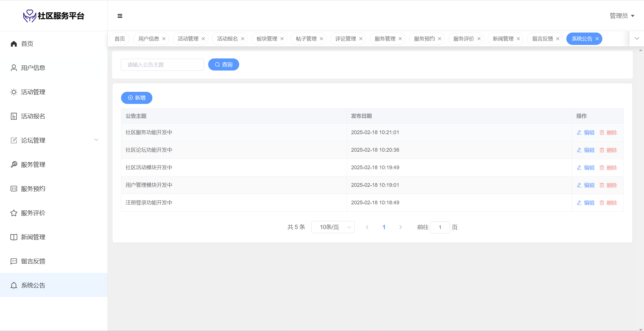Click the 查询 search button
Viewport: 644px width, 331px height.
pyautogui.click(x=223, y=64)
